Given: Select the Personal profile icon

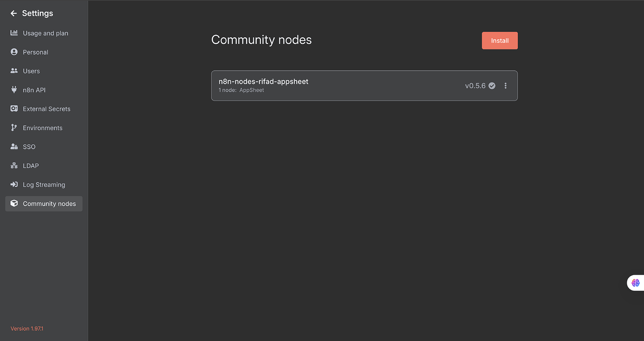Looking at the screenshot, I should coord(14,52).
